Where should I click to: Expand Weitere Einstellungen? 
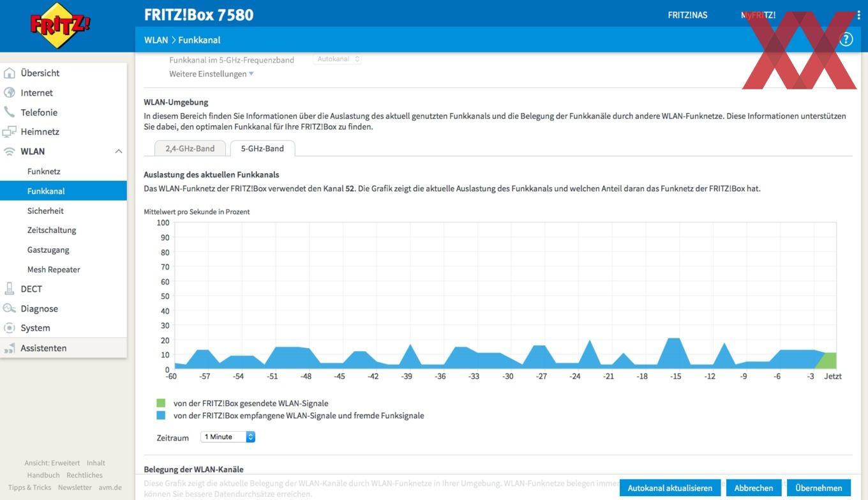pyautogui.click(x=211, y=73)
